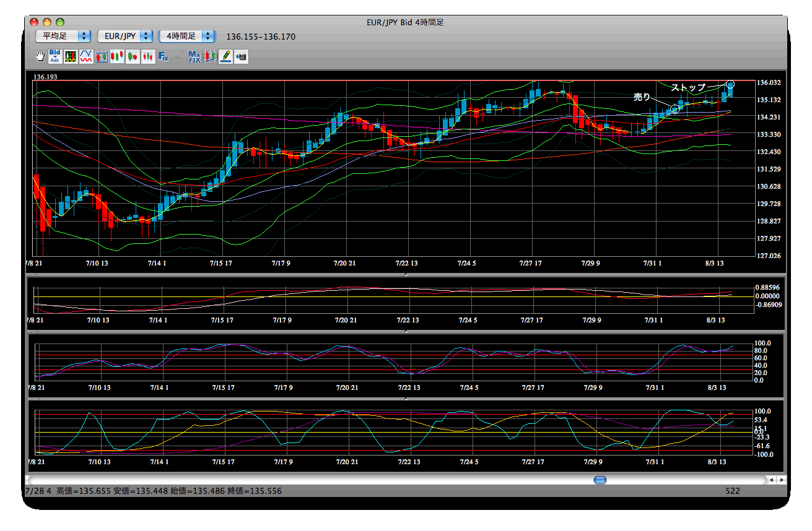Click the candlestick trendline icon
Screen dimensions: 812x531
tap(210, 57)
